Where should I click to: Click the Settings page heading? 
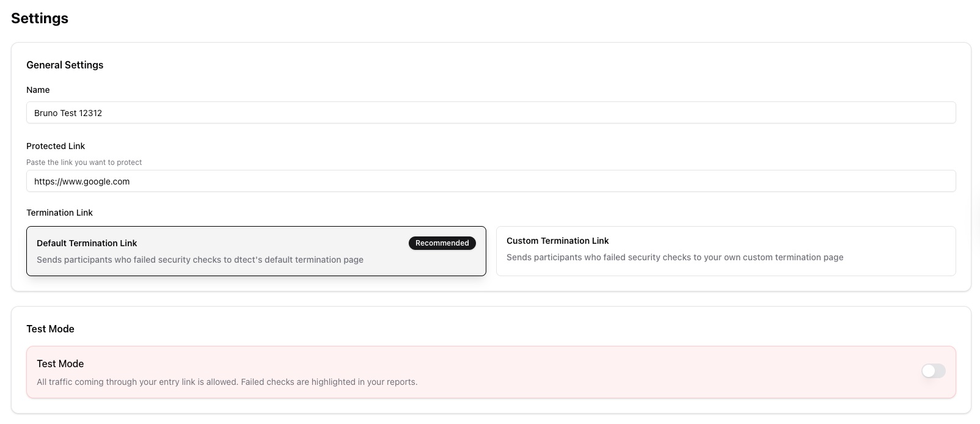pos(39,18)
